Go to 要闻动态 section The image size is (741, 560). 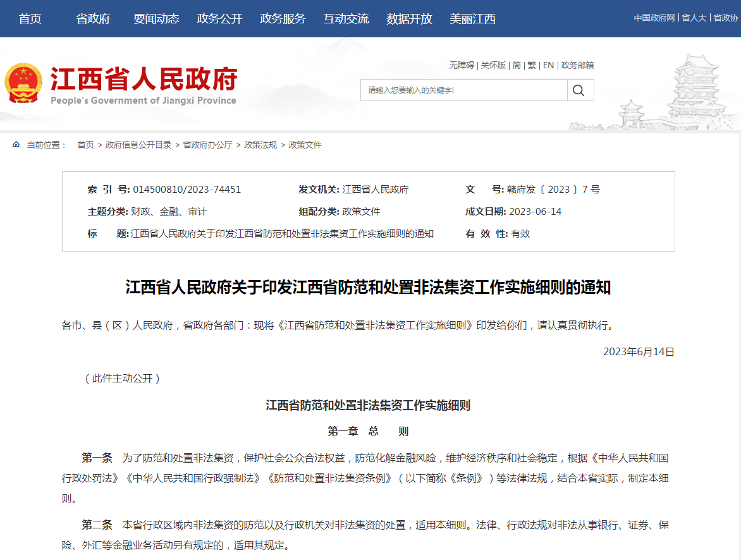[x=156, y=19]
